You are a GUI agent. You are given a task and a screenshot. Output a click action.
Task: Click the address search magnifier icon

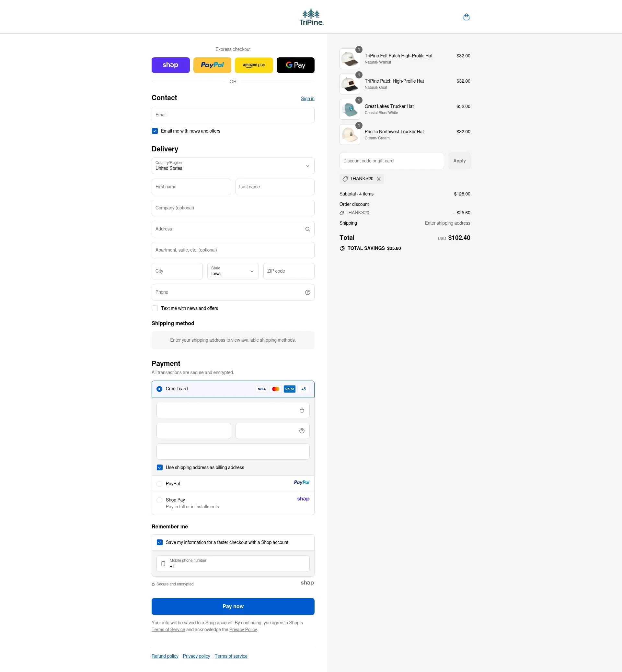tap(307, 229)
